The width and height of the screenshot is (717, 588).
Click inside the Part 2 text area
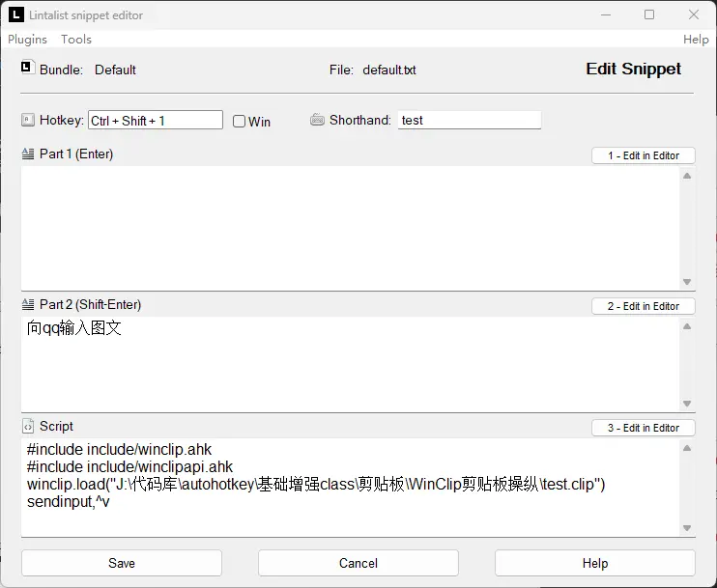(350, 364)
